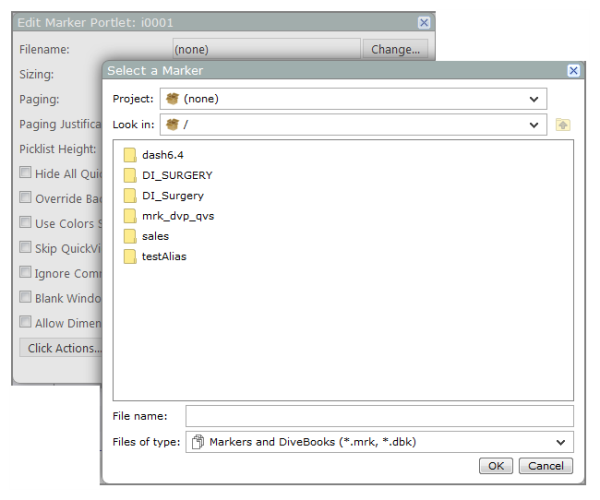This screenshot has height=500, width=600.
Task: Click the File name input field
Action: (380, 416)
